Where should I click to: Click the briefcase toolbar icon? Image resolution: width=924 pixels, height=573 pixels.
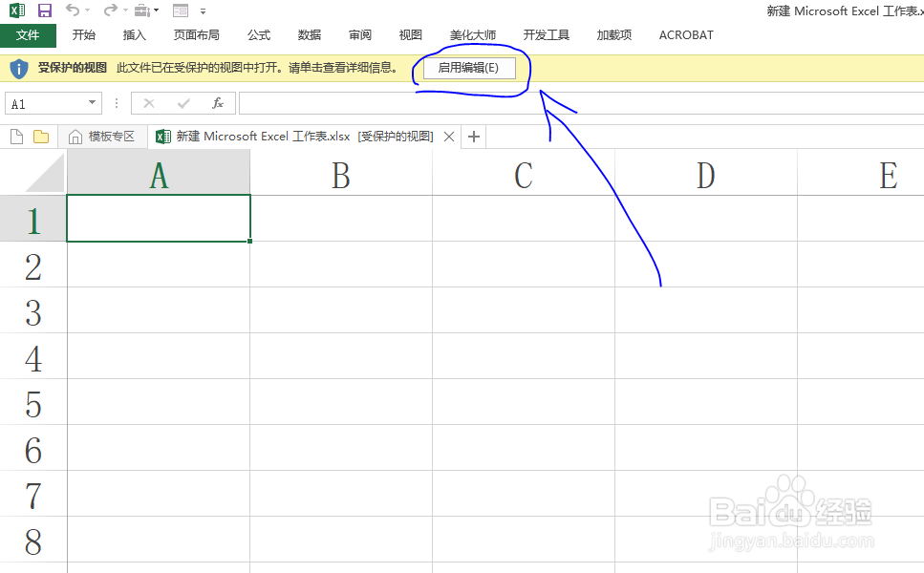[x=142, y=10]
